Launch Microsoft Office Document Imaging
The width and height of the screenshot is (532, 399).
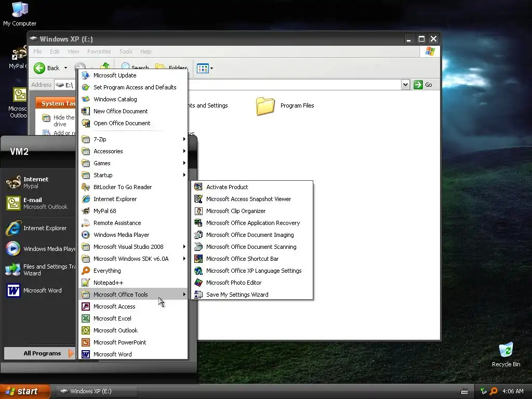point(252,235)
